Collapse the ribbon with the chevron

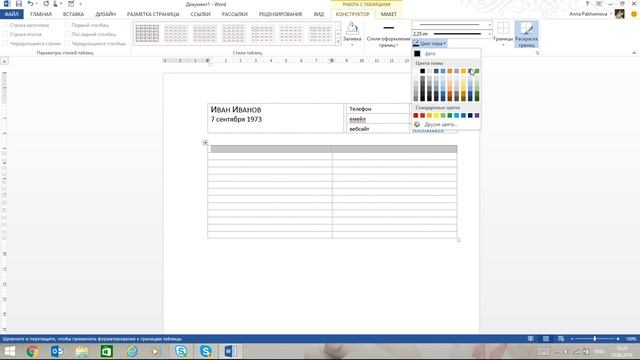633,53
